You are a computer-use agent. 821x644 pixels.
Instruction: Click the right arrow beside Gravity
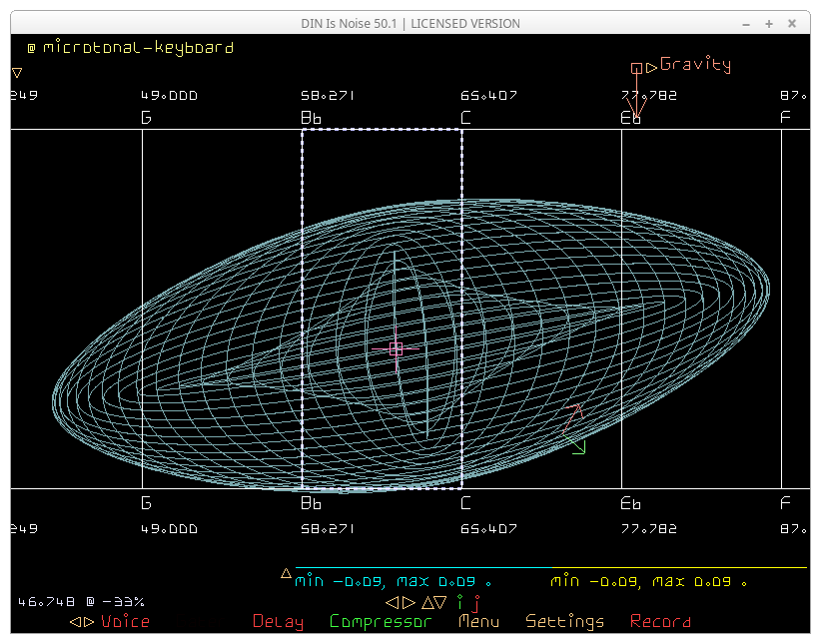coord(651,68)
